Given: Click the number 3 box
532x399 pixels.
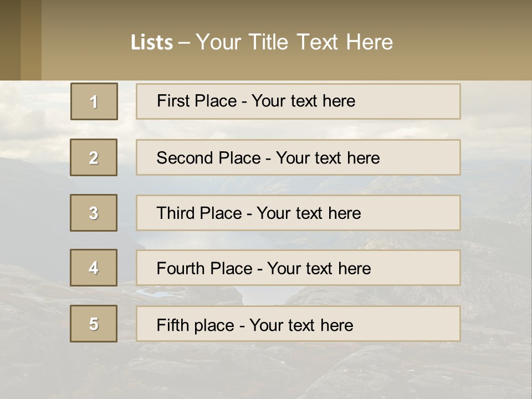Looking at the screenshot, I should [x=94, y=213].
